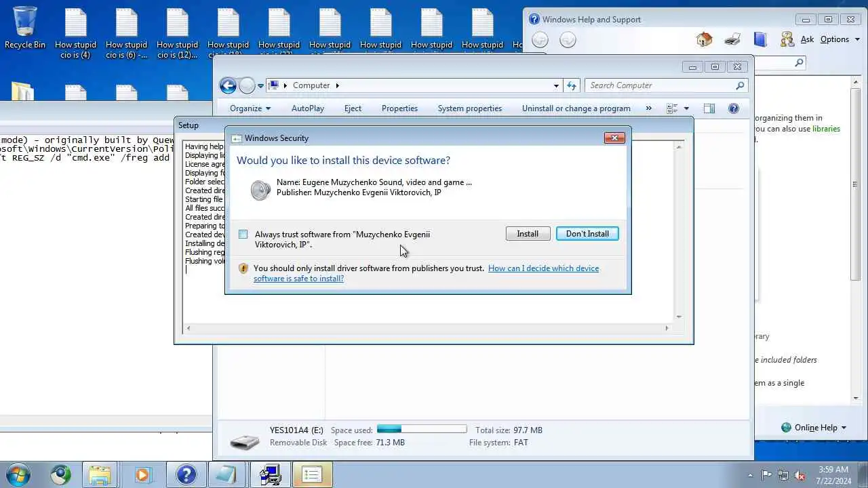Click the network tray icon
The height and width of the screenshot is (488, 868).
click(x=783, y=475)
